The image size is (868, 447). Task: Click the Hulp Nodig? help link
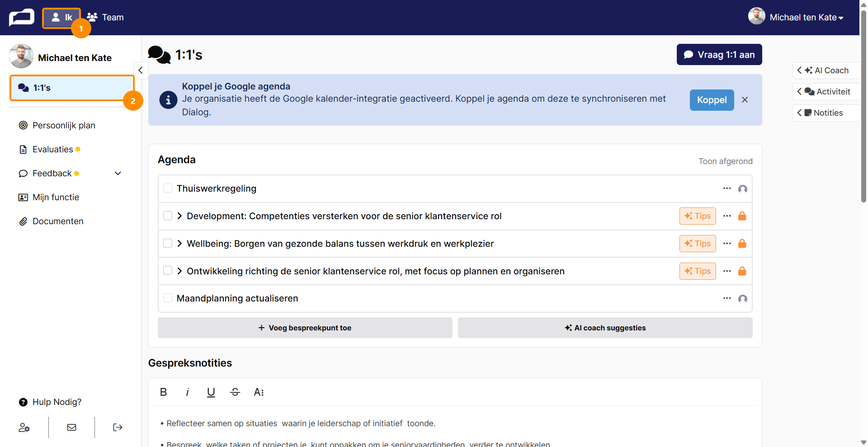pyautogui.click(x=50, y=402)
